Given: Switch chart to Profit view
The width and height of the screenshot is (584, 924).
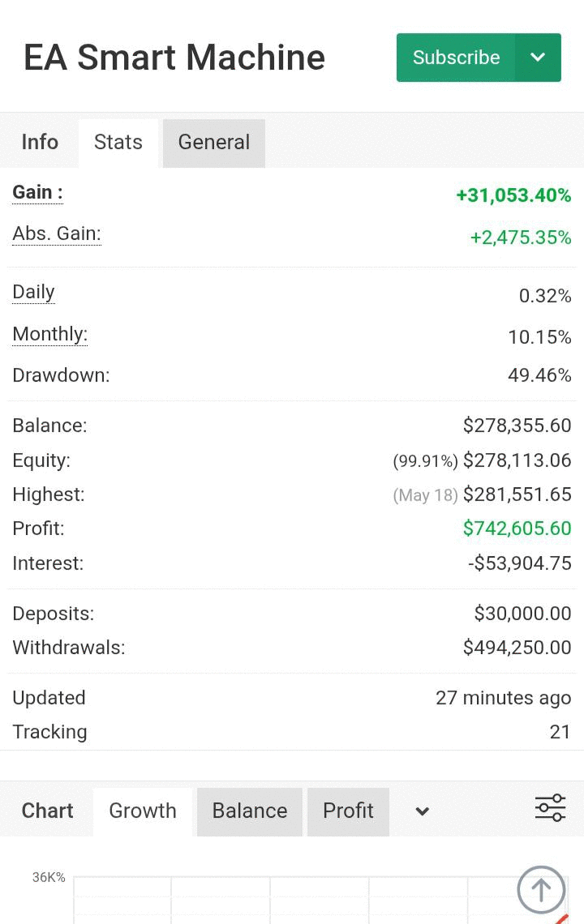Looking at the screenshot, I should pyautogui.click(x=348, y=811).
